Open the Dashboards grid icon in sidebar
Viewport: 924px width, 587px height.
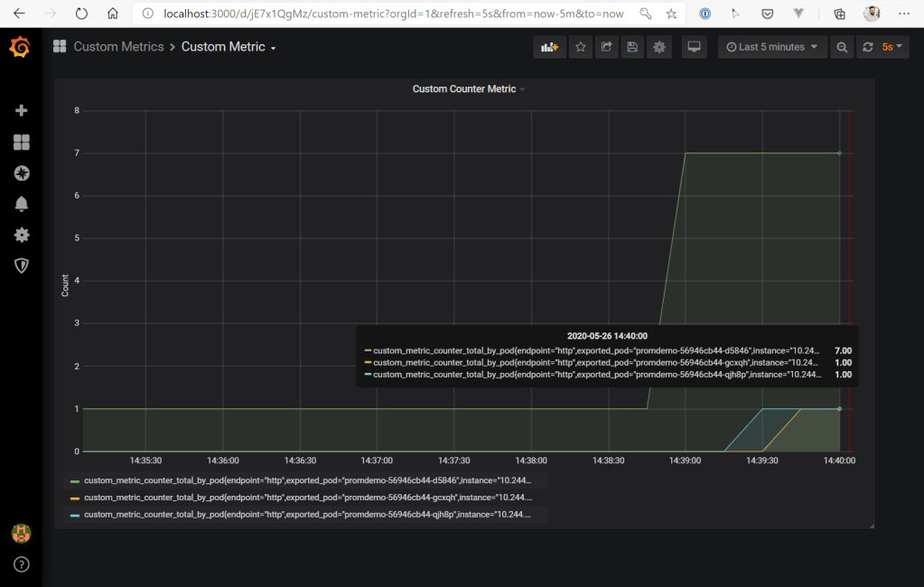(x=22, y=142)
